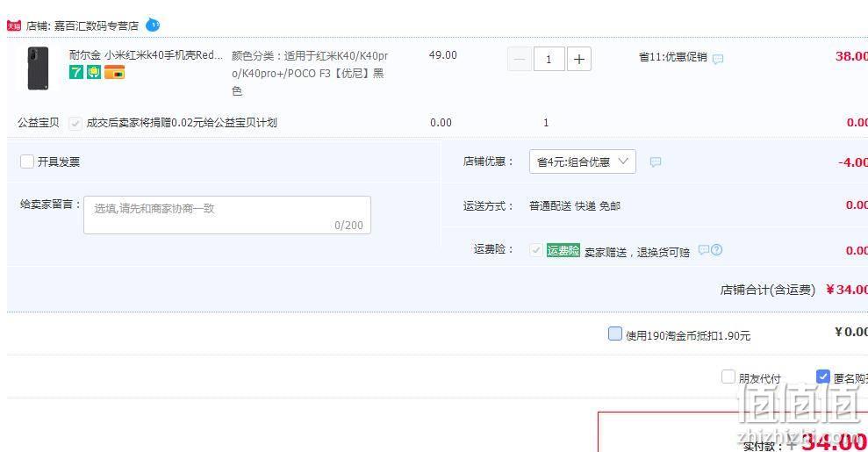Open the blue Wangwang chat icon
Screen dimensions: 868x452
point(152,25)
